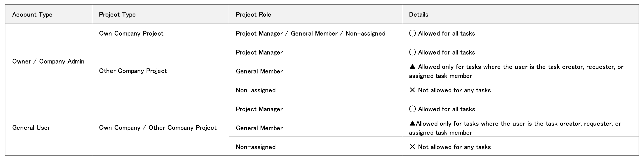Select the Account Type column header
Screen dimensions: 644x160
(x=32, y=14)
